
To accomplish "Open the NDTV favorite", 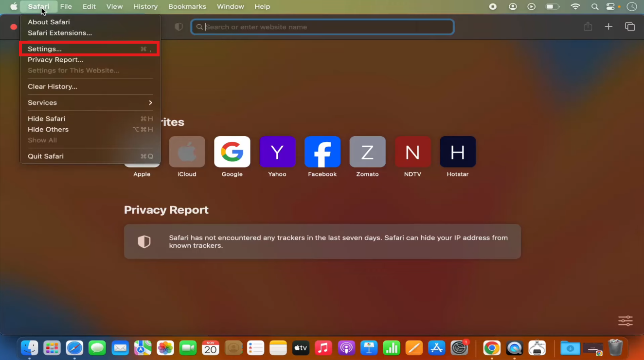I will click(412, 157).
